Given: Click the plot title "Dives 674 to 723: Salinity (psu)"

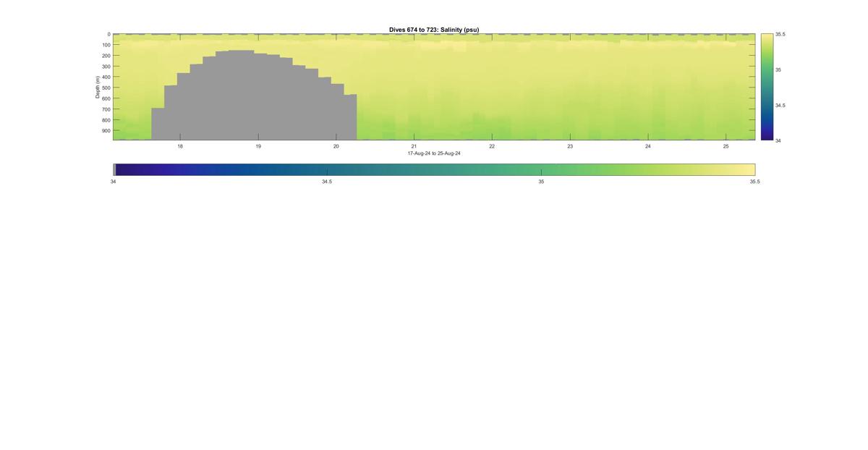Looking at the screenshot, I should point(434,30).
